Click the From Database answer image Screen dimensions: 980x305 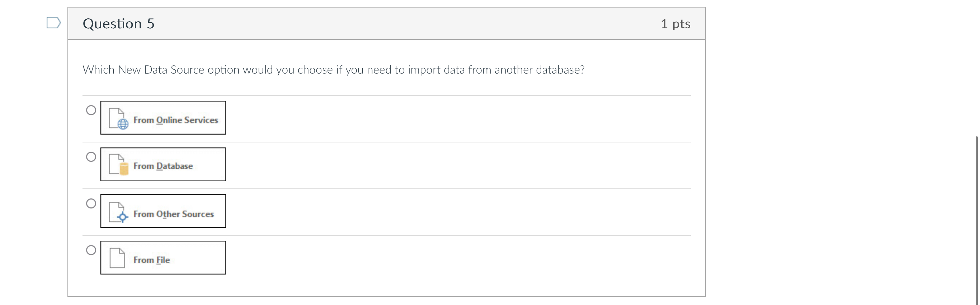[x=163, y=164]
